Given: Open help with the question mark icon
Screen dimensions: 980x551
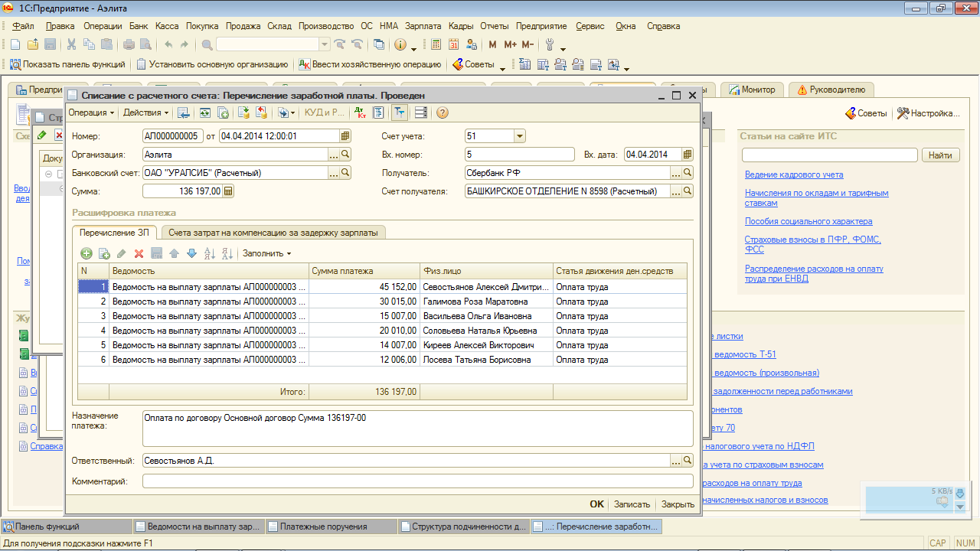Looking at the screenshot, I should tap(443, 113).
